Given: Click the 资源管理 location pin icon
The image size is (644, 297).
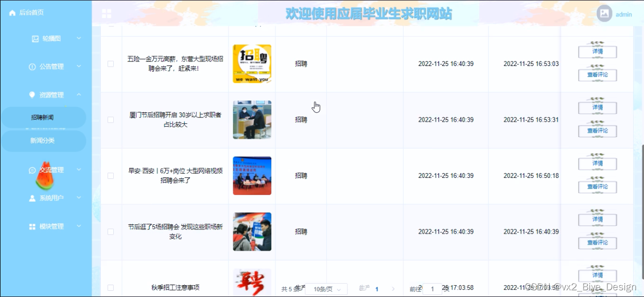Looking at the screenshot, I should [x=32, y=95].
